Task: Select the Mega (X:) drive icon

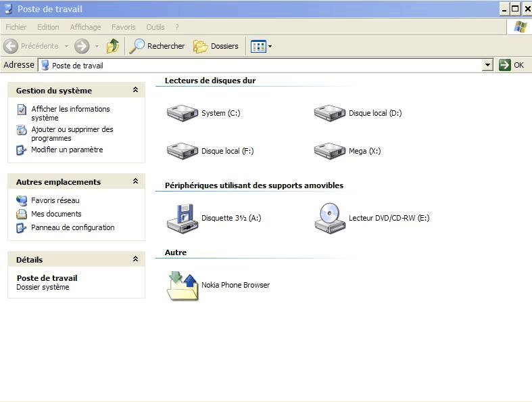Action: point(329,151)
